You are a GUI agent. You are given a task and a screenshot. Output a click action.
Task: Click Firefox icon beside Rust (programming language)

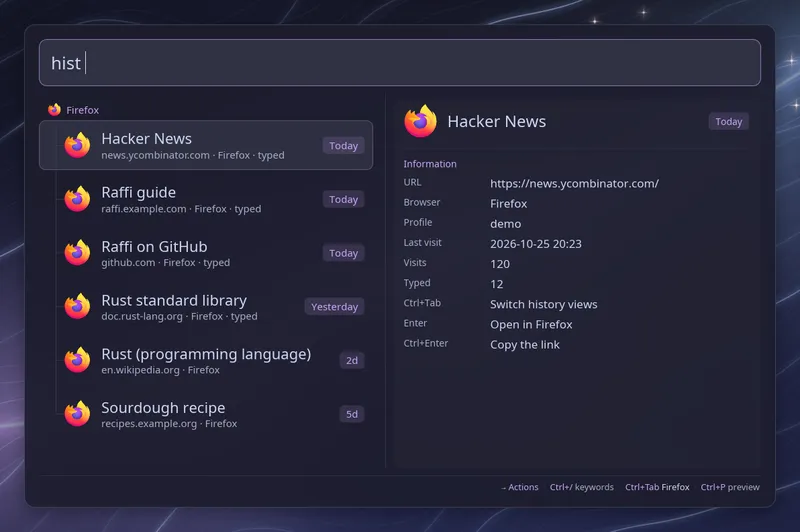point(78,360)
